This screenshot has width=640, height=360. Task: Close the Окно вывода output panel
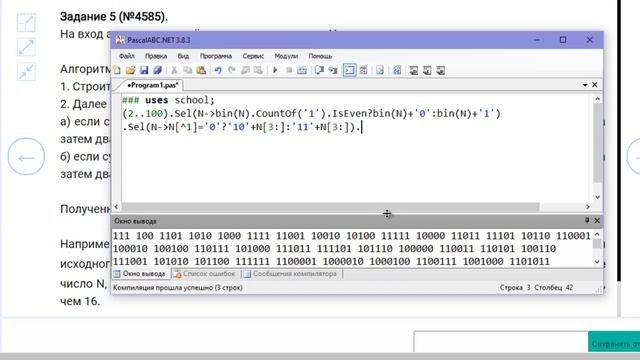(597, 220)
